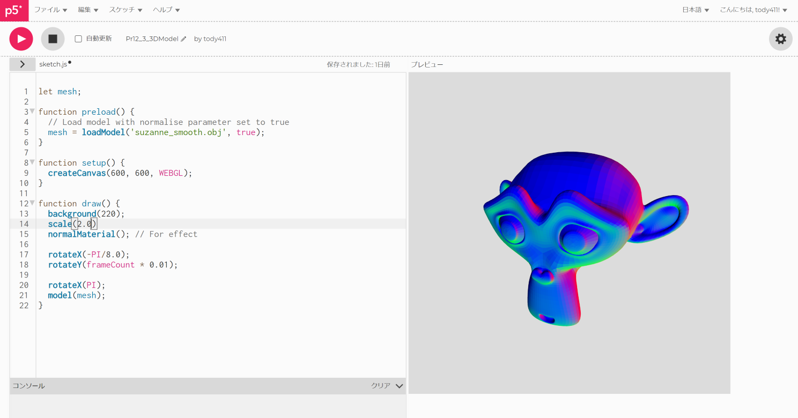
Task: Click the Suzanne monkey model in preview
Action: pos(585,238)
